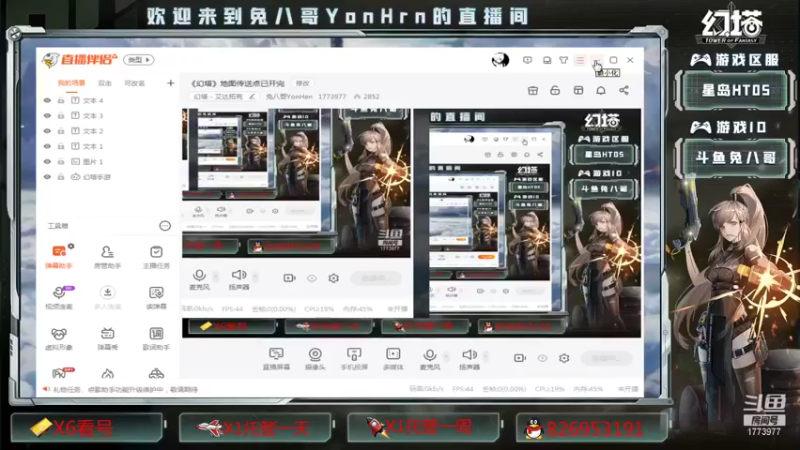Toggle lock on 文本 4 layer
The width and height of the screenshot is (800, 450).
(61, 101)
